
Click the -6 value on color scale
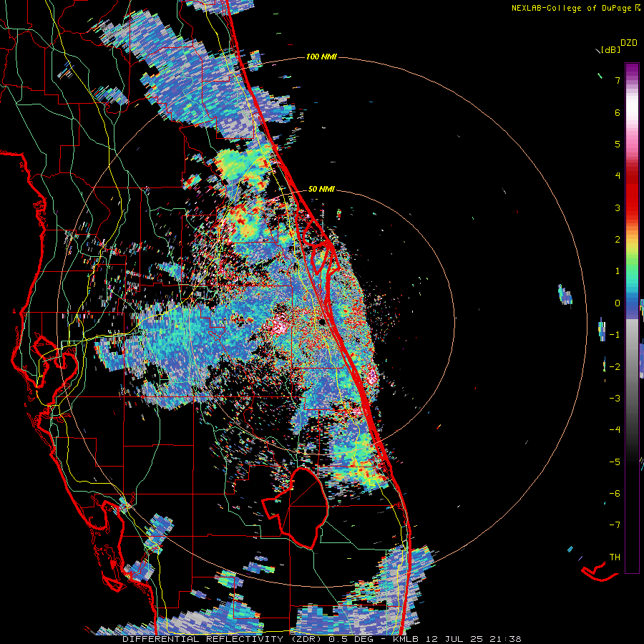615,494
